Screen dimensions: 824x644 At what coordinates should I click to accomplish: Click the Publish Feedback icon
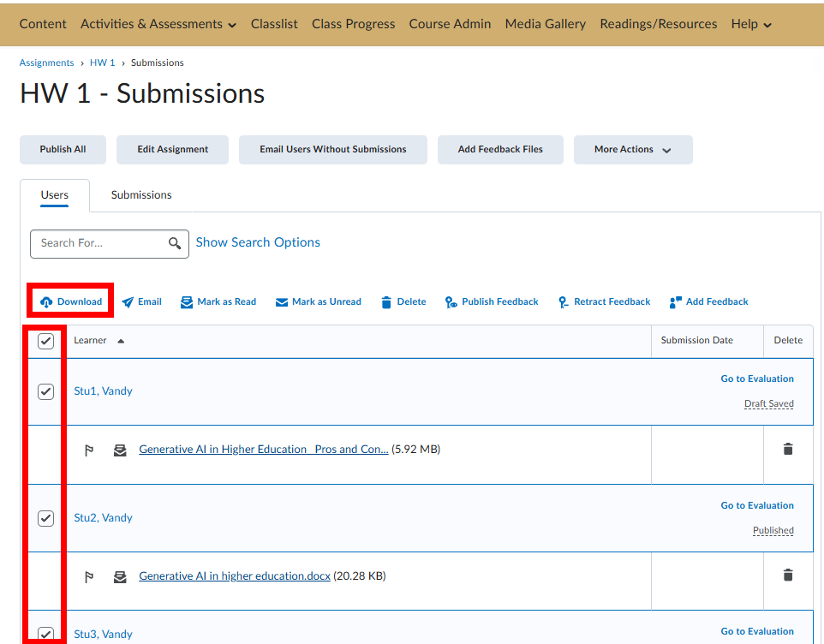[x=451, y=302]
